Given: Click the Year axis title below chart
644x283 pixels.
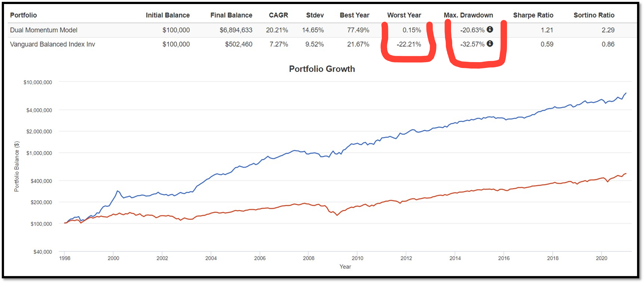Looking at the screenshot, I should 345,267.
